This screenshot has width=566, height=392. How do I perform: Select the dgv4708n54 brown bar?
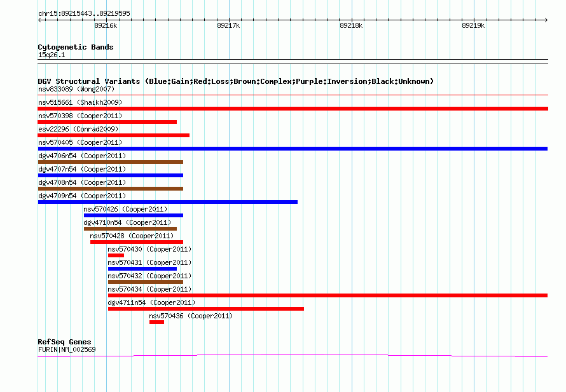pyautogui.click(x=111, y=189)
